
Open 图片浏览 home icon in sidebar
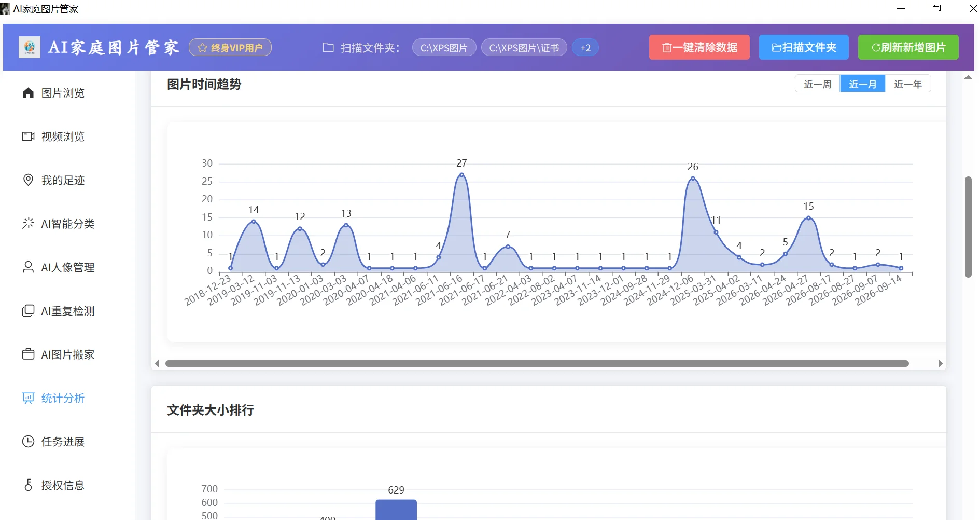(x=28, y=93)
